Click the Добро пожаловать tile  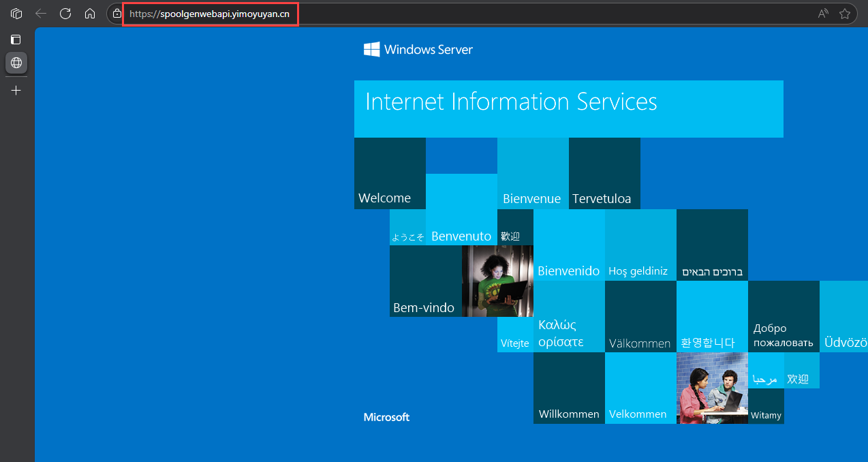pos(784,317)
